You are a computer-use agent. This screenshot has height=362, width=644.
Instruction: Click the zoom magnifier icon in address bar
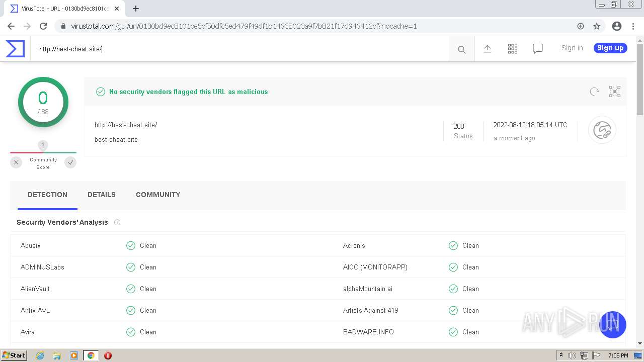coord(580,26)
